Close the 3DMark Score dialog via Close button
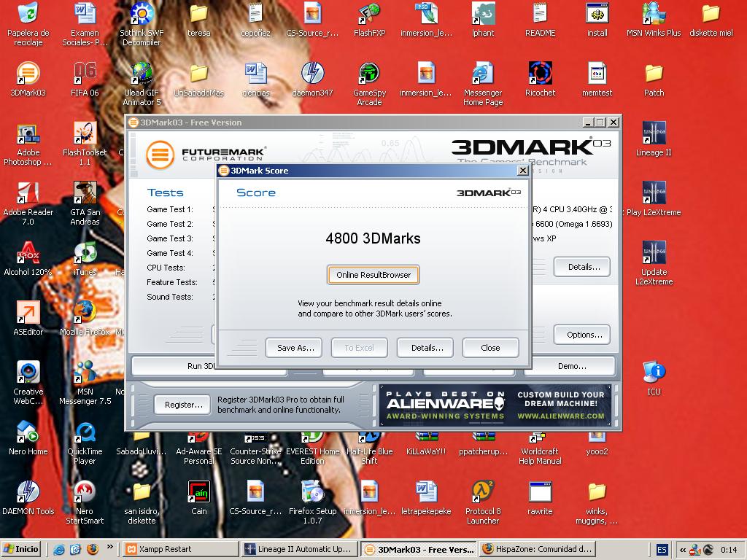 click(490, 348)
